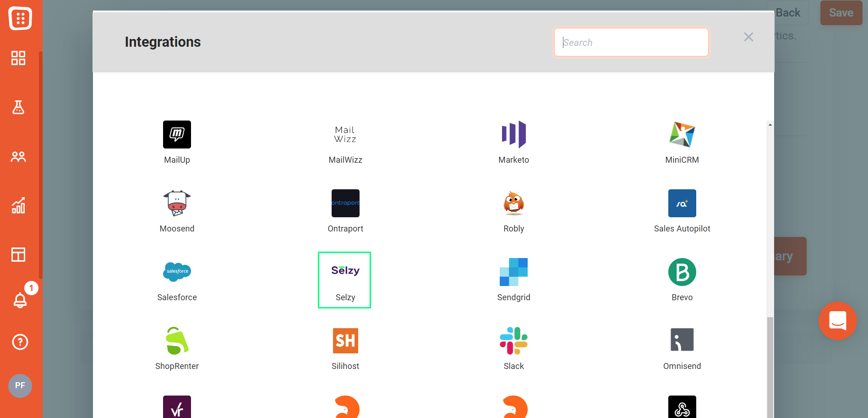Screen dimensions: 868x418
Task: Select the black webhook icon in bottom row
Action: point(682,407)
